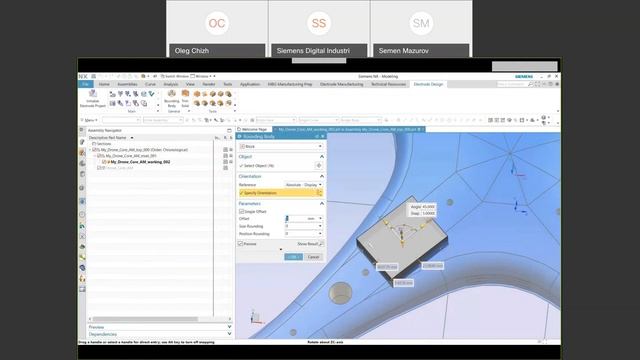This screenshot has height=360, width=640.
Task: Click the Cancel button in dialog
Action: point(313,257)
